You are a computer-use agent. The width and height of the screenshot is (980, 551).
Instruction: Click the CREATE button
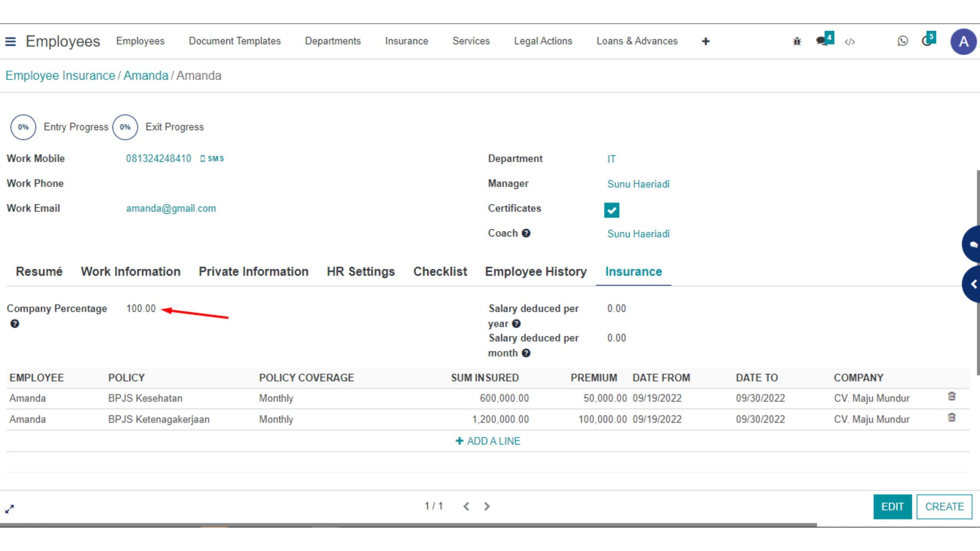click(x=944, y=507)
